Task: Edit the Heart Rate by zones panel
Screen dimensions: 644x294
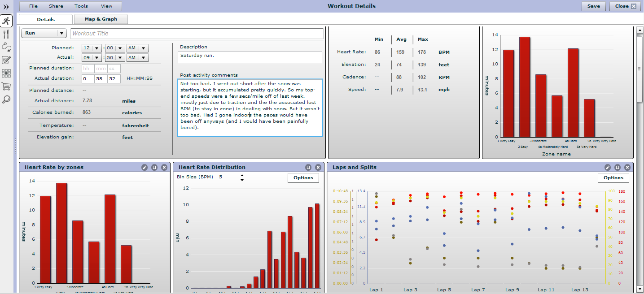Action: pos(145,167)
